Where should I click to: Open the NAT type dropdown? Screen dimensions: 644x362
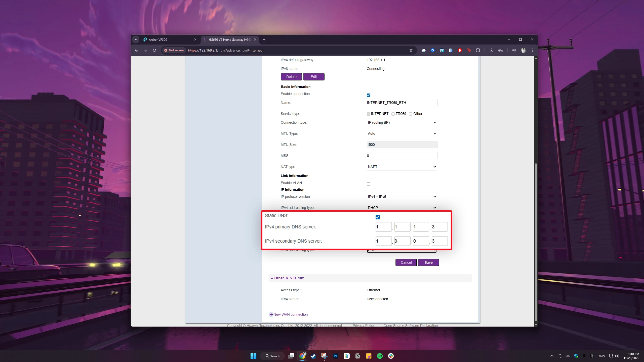(x=401, y=167)
